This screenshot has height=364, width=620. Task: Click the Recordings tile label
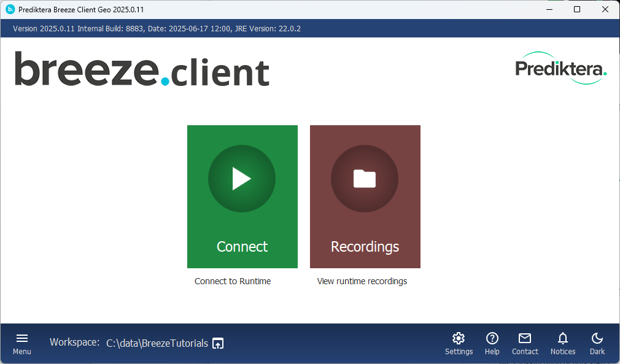coord(365,247)
